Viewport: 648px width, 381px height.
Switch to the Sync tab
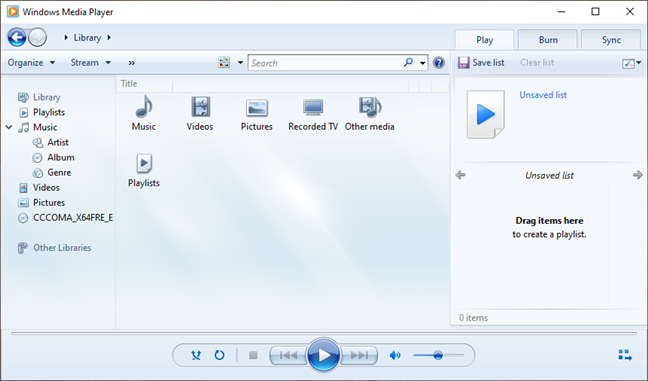coord(611,40)
